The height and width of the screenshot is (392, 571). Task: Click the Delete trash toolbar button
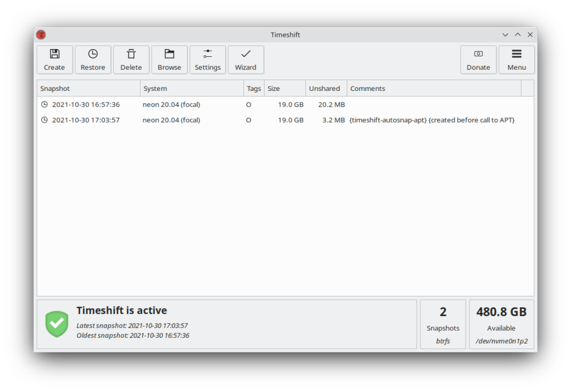(131, 60)
